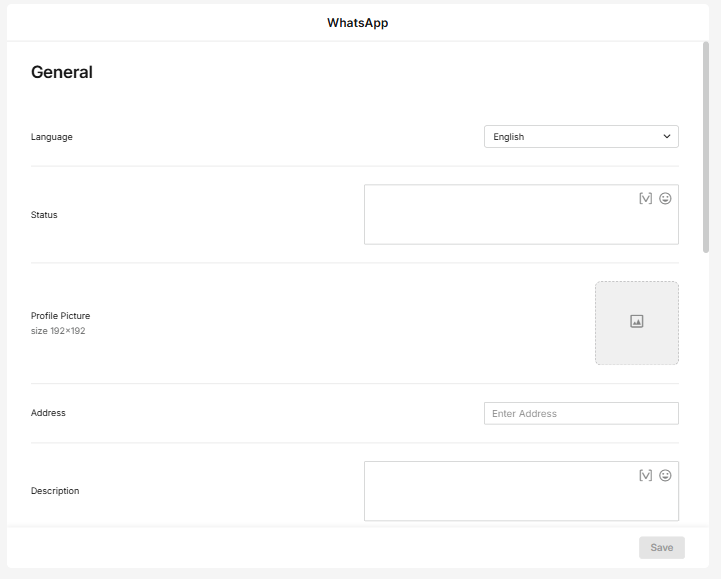Click the 'Status' field label
721x579 pixels.
coord(44,215)
